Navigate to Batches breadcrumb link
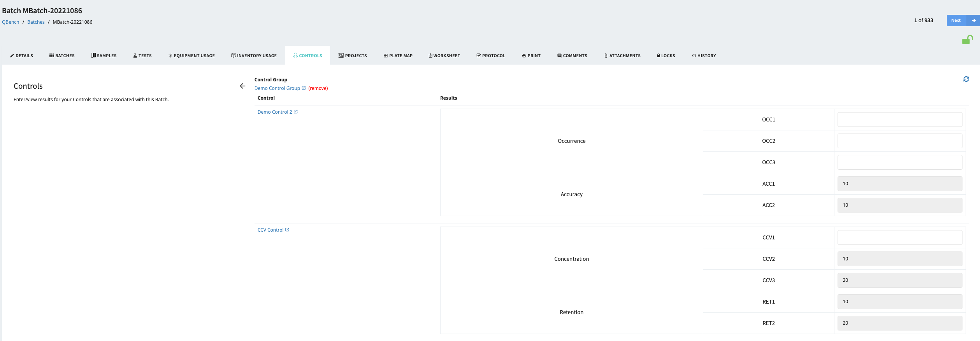 click(36, 22)
